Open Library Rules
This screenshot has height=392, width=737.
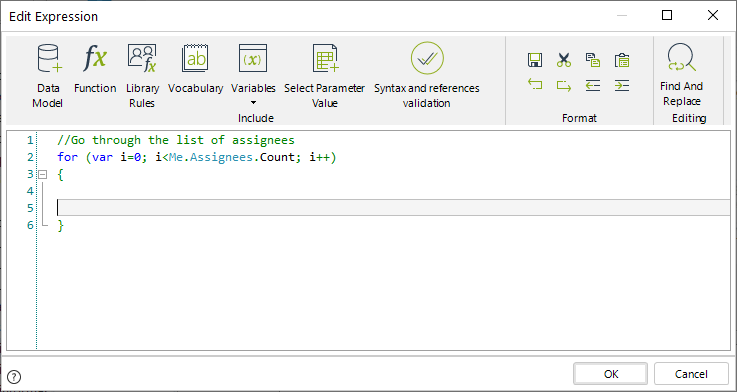coord(142,75)
